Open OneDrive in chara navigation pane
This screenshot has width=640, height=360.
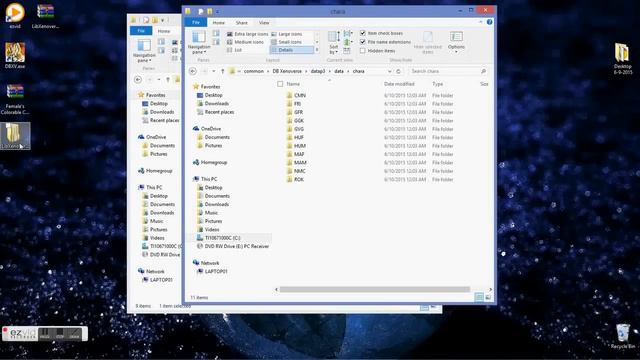click(x=211, y=129)
